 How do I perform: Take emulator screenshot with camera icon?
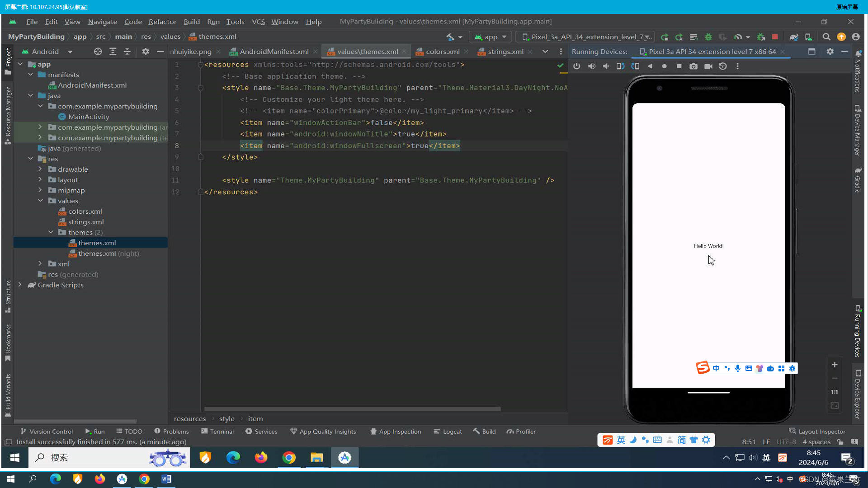(693, 66)
